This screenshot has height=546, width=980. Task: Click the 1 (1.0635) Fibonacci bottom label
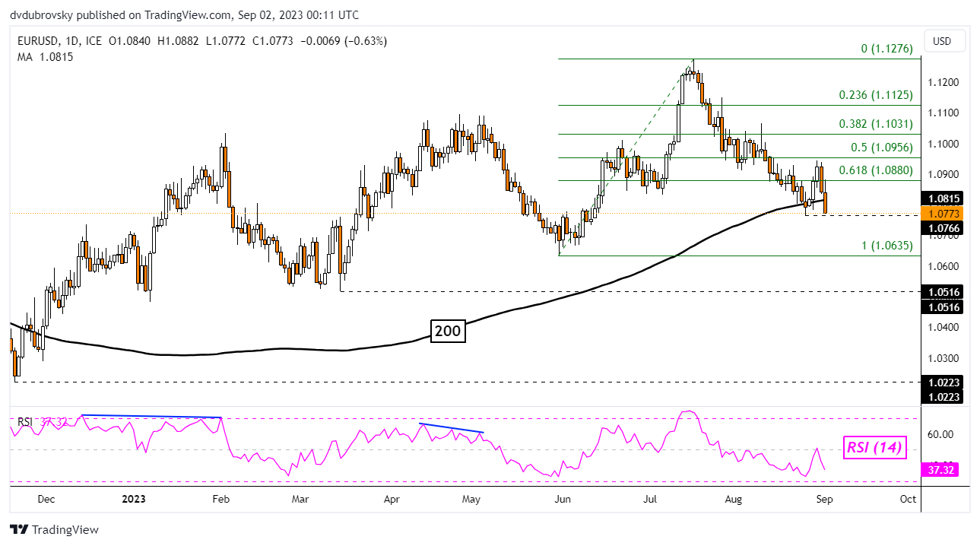[880, 246]
